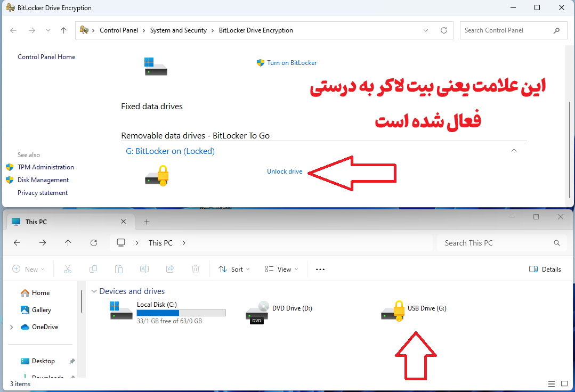
Task: Open the Sort dropdown menu
Action: pyautogui.click(x=233, y=269)
